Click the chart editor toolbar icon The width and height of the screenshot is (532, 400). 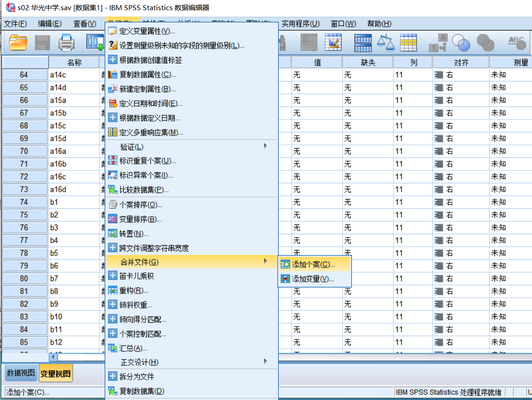(x=333, y=43)
